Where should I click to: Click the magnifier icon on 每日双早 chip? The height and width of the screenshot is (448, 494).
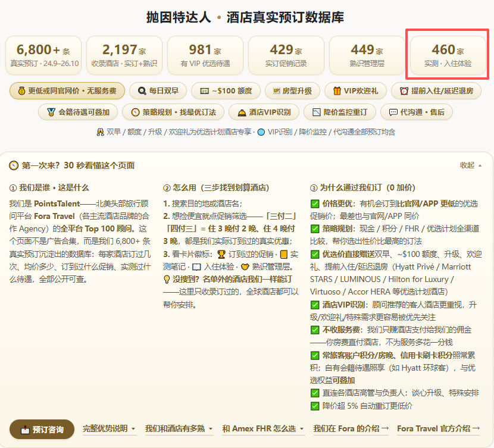click(x=142, y=91)
